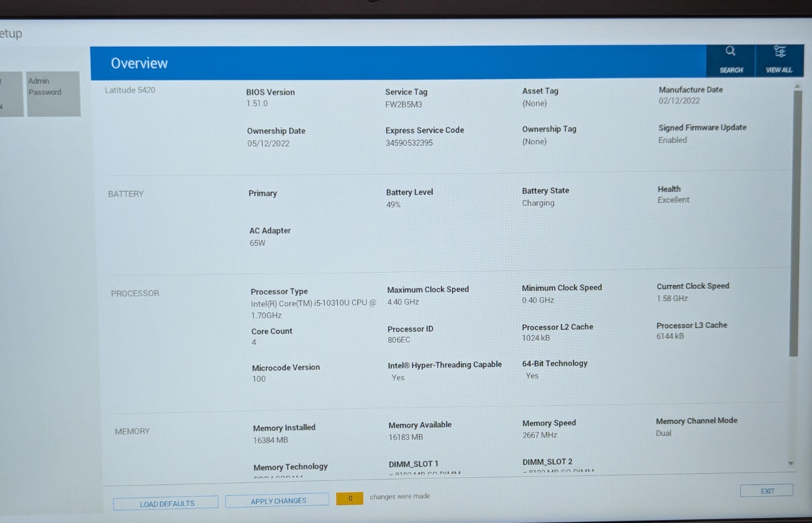This screenshot has width=812, height=523.
Task: Select the BATTERY section label
Action: coord(126,194)
